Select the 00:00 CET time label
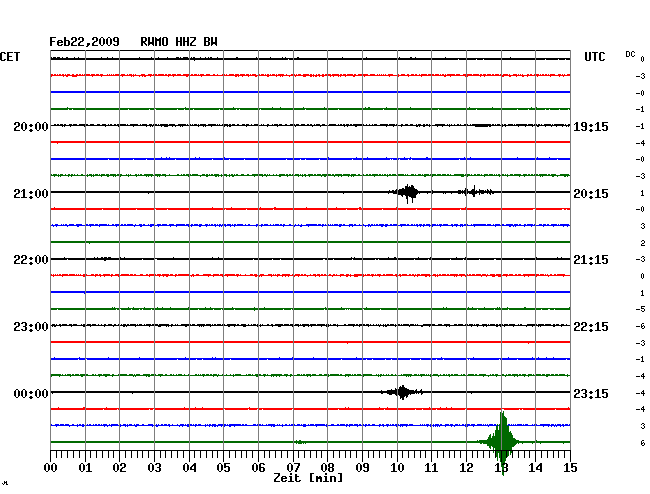This screenshot has width=650, height=494. point(31,393)
